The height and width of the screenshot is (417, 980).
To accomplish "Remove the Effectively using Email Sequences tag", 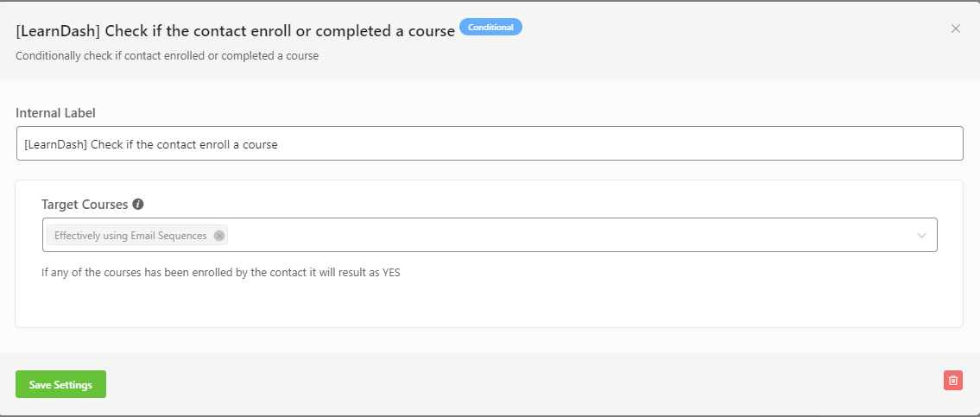I will coord(218,236).
